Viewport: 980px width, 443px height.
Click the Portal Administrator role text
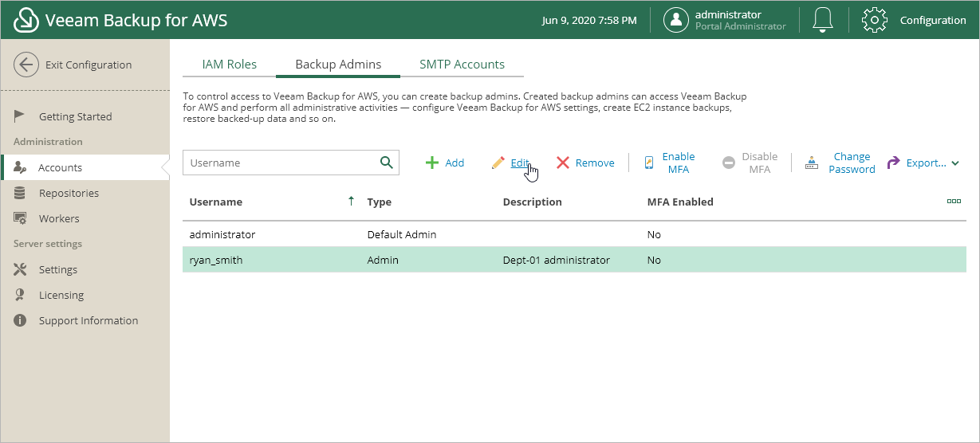coord(741,26)
